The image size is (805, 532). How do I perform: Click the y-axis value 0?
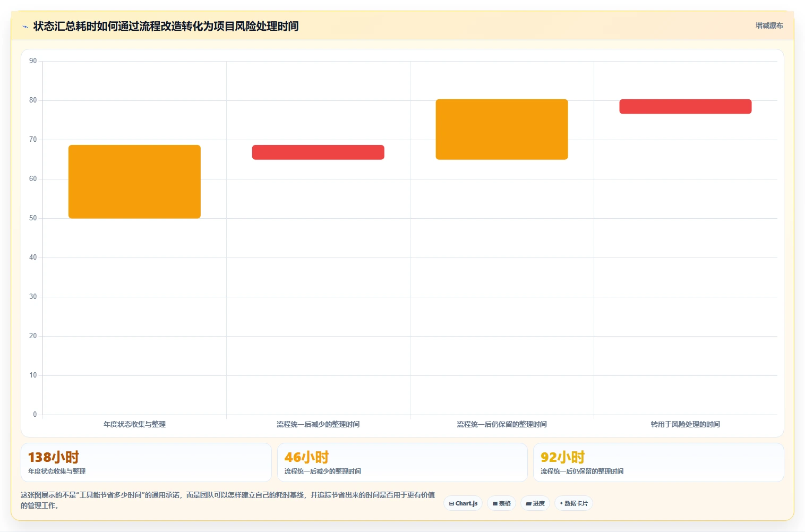click(x=35, y=415)
